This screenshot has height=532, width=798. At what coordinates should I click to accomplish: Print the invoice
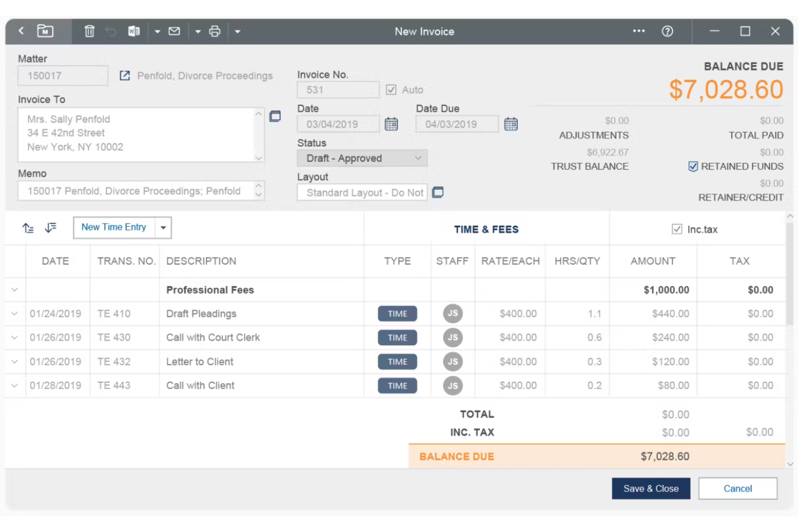(215, 31)
